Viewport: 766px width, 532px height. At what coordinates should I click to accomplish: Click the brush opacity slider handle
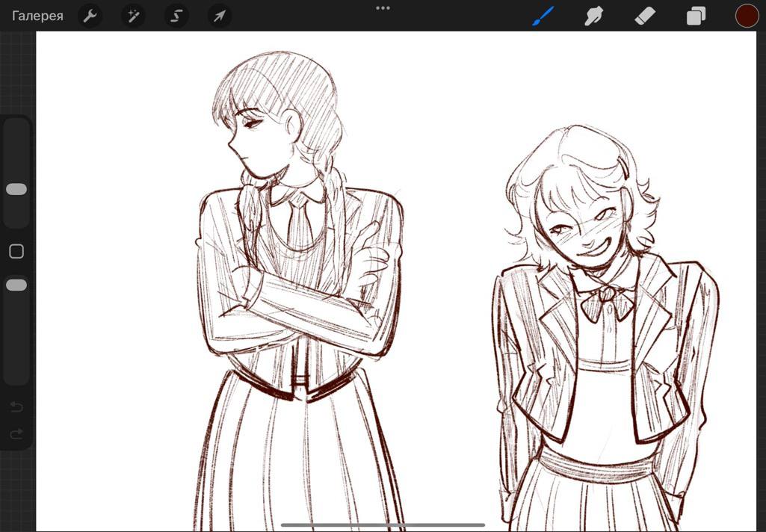coord(16,285)
